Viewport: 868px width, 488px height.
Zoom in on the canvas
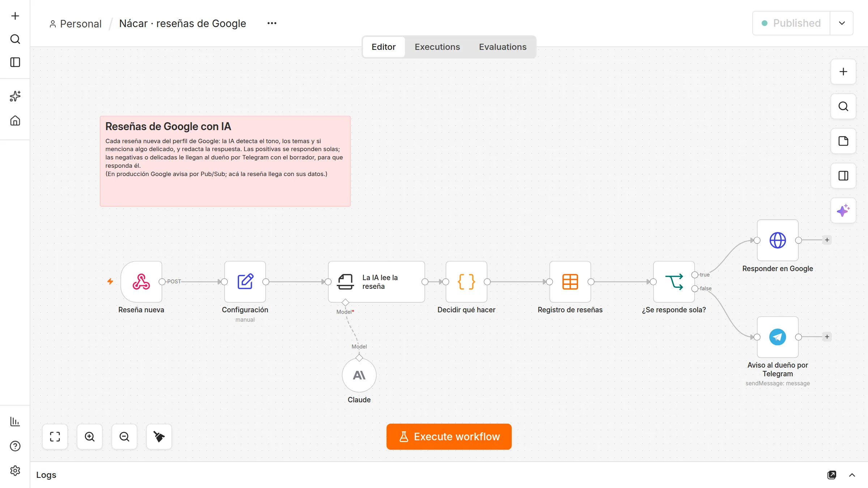coord(90,437)
